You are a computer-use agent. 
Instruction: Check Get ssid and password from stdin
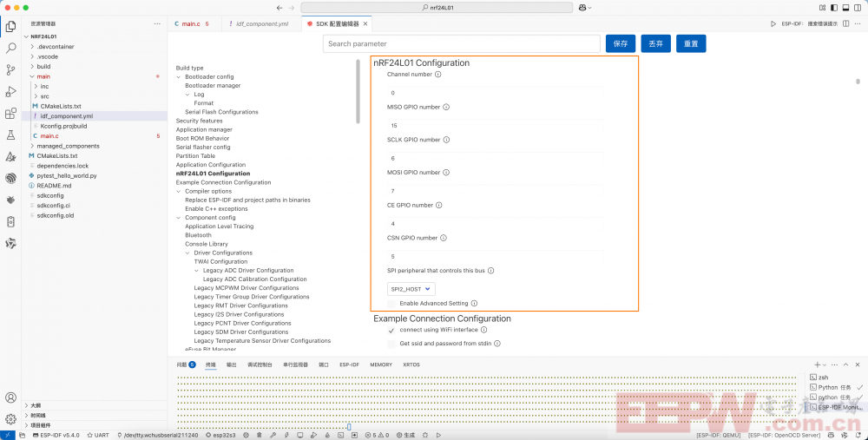[391, 344]
